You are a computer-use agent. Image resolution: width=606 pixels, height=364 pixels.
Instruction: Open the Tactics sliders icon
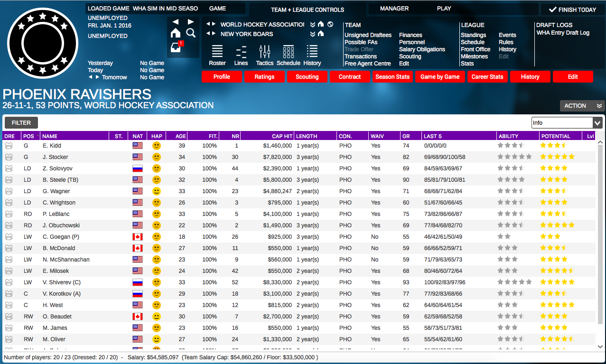click(x=264, y=52)
